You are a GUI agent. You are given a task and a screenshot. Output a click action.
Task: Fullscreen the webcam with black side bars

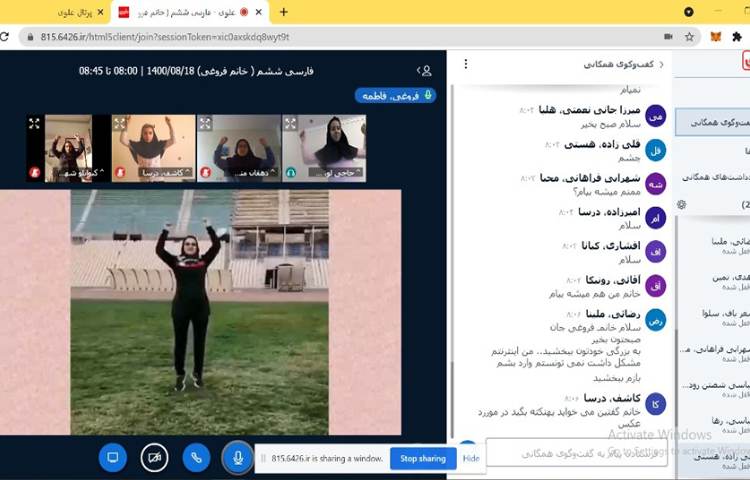[x=34, y=124]
